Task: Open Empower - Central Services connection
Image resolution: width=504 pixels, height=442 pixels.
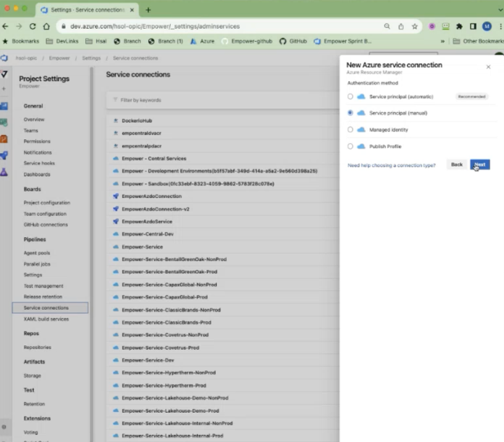Action: click(x=154, y=158)
